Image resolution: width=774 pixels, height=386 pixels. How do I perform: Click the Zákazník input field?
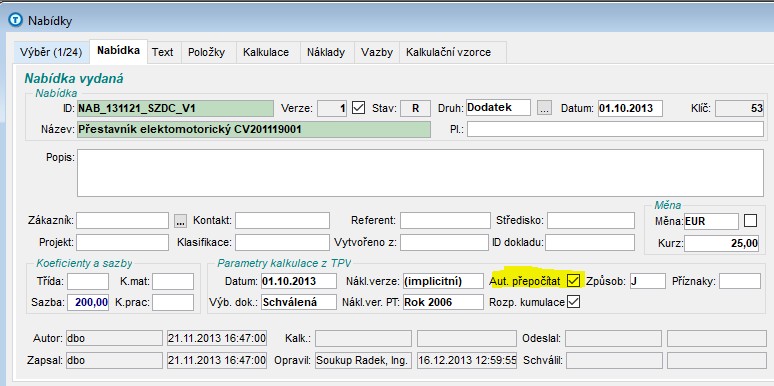pyautogui.click(x=122, y=221)
